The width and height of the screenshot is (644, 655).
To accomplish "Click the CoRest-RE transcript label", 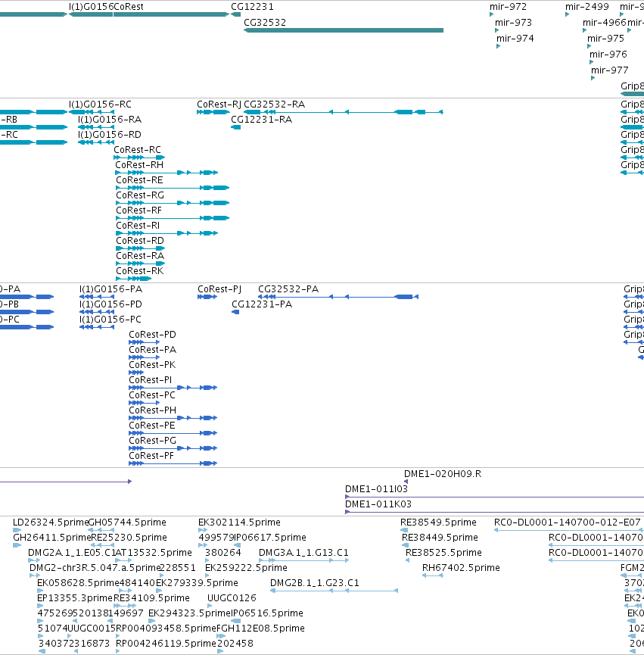I will 139,180.
